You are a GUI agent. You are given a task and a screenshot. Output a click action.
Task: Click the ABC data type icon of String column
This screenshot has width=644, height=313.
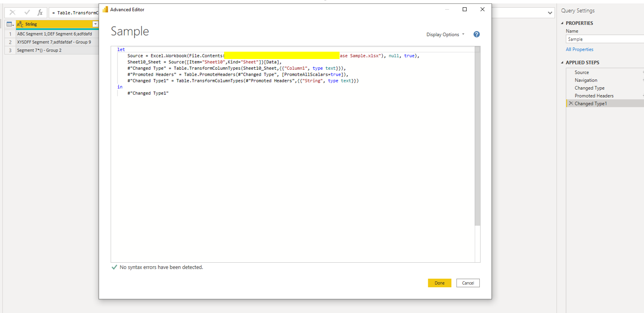pyautogui.click(x=20, y=24)
